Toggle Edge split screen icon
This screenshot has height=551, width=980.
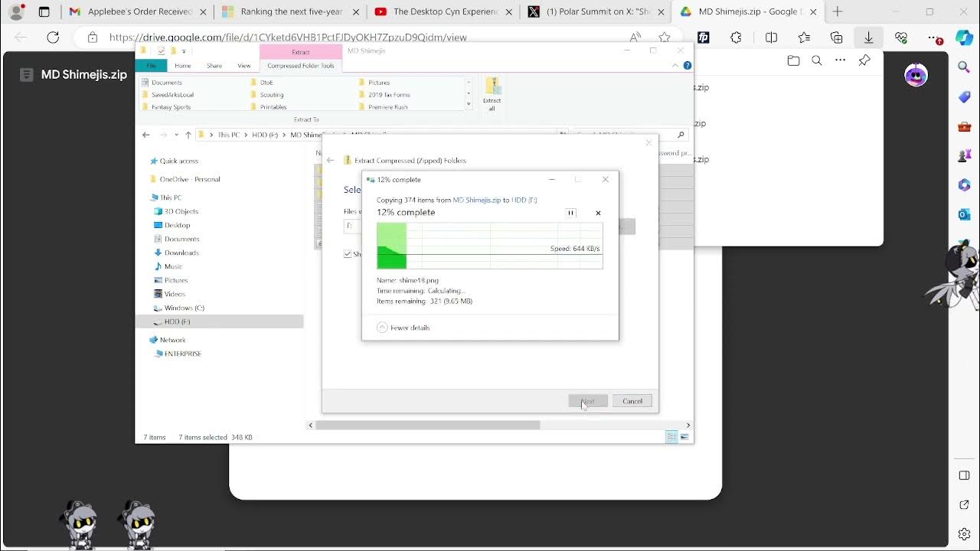click(771, 37)
